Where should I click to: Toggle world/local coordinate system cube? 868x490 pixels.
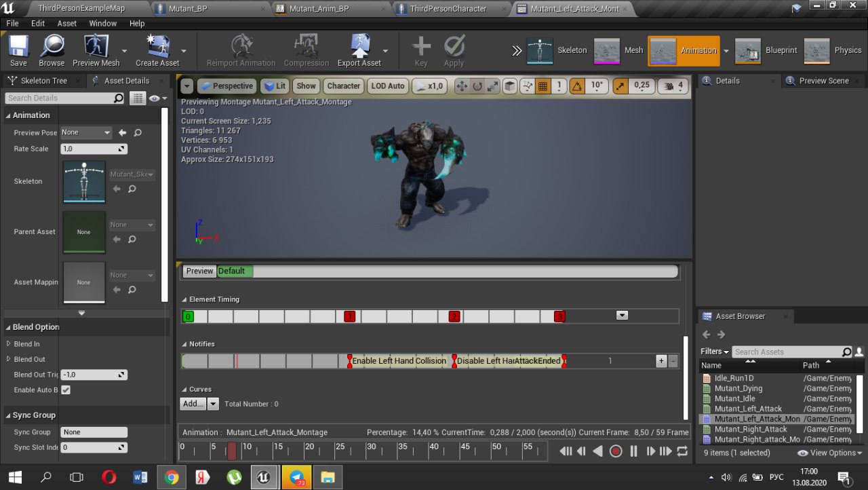pos(509,86)
